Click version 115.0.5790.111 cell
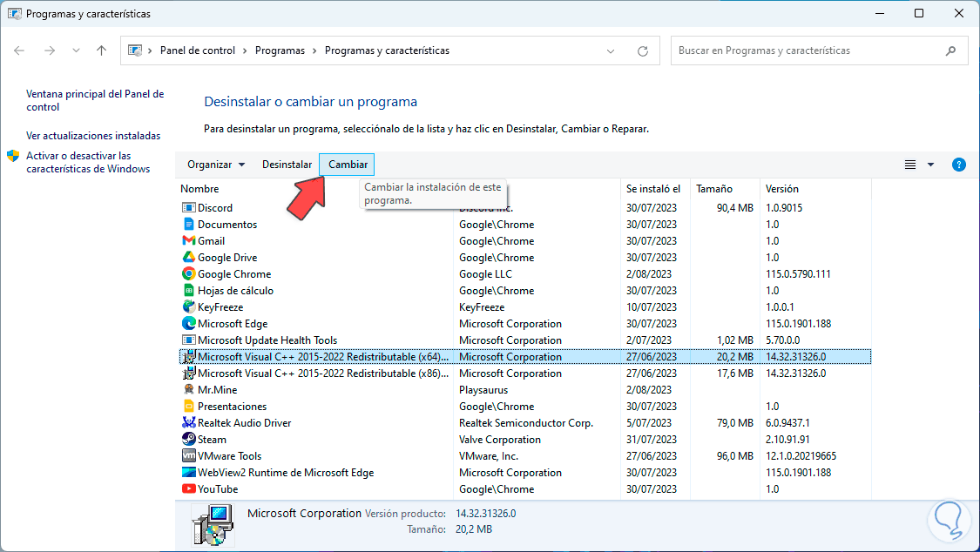Image resolution: width=980 pixels, height=552 pixels. point(798,273)
